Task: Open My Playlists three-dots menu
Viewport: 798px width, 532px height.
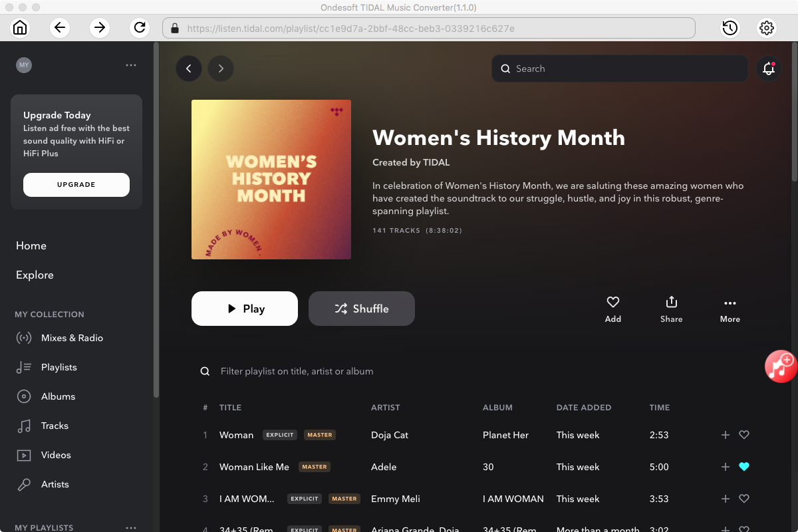Action: click(131, 528)
